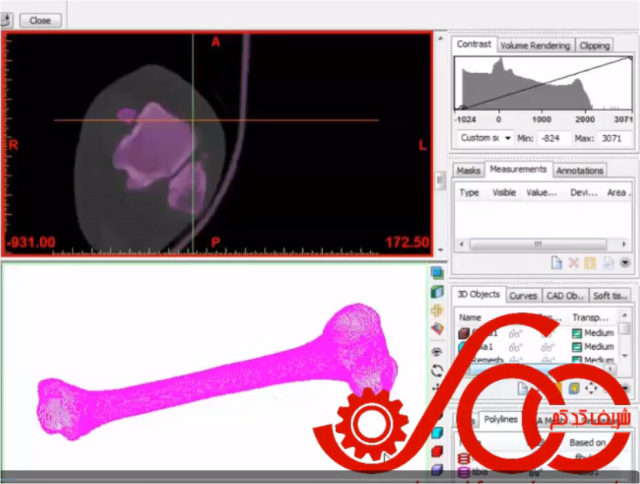
Task: Open the Clipping tab
Action: coord(594,46)
